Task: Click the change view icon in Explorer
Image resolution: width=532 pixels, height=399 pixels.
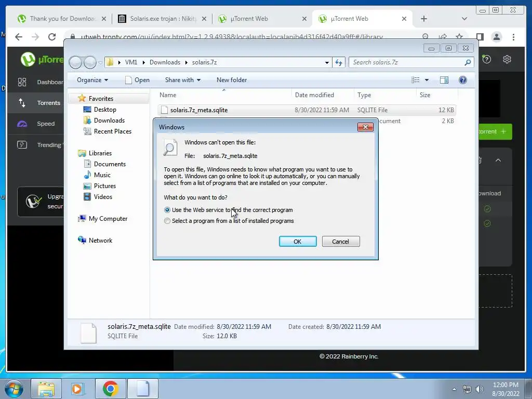Action: coord(415,80)
